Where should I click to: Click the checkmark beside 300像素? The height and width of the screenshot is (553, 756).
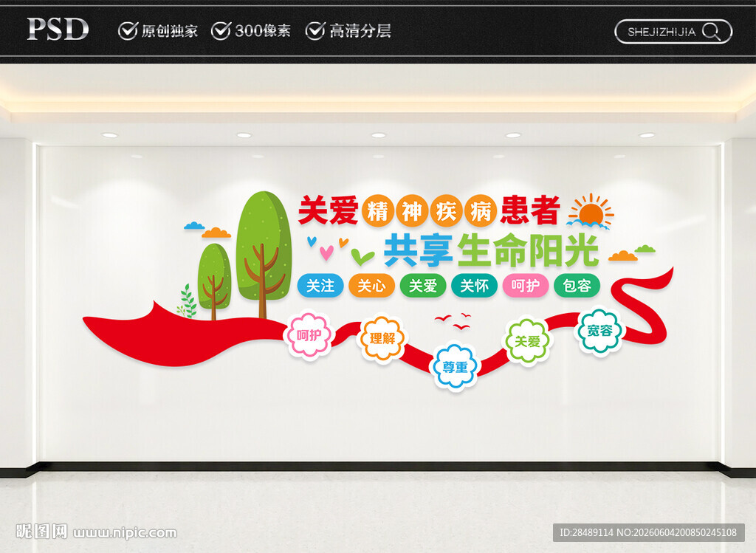coord(221,31)
